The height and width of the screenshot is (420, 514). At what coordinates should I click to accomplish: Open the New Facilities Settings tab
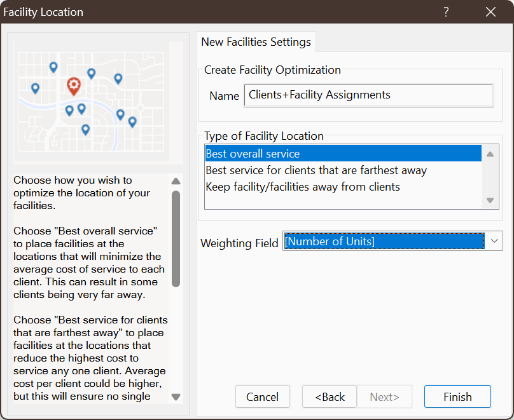[256, 42]
